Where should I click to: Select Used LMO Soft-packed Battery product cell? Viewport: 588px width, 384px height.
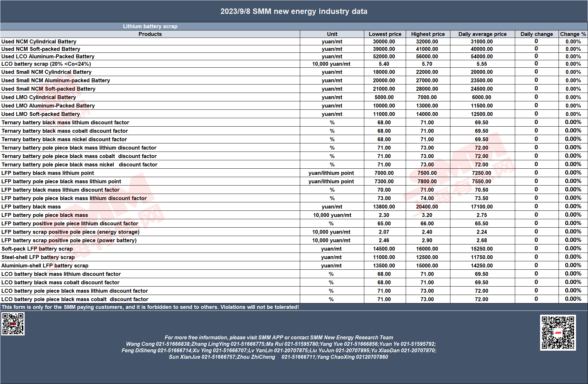click(x=150, y=114)
